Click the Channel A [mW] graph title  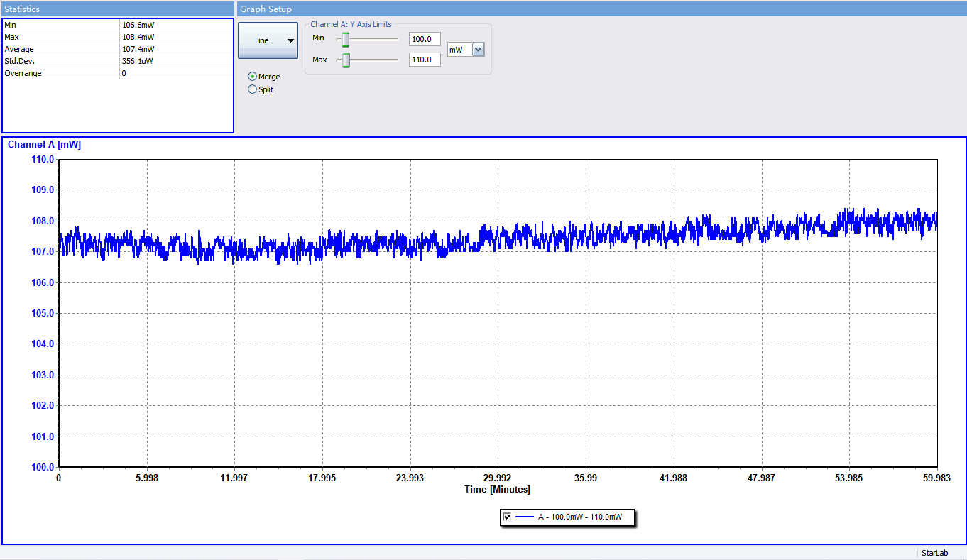(x=44, y=145)
